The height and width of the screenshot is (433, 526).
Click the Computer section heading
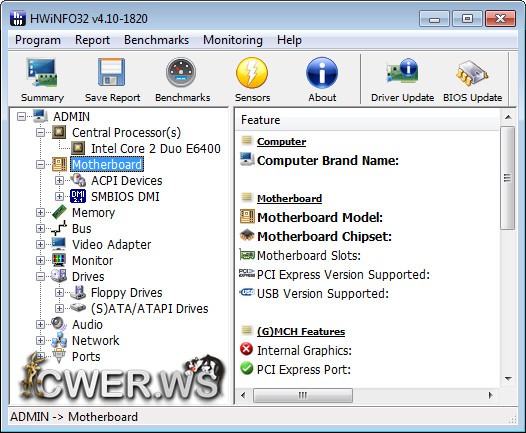pos(281,142)
